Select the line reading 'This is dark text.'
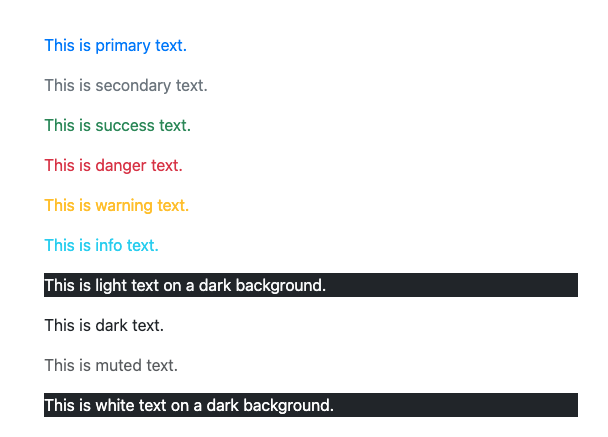This screenshot has width=608, height=437. (104, 325)
